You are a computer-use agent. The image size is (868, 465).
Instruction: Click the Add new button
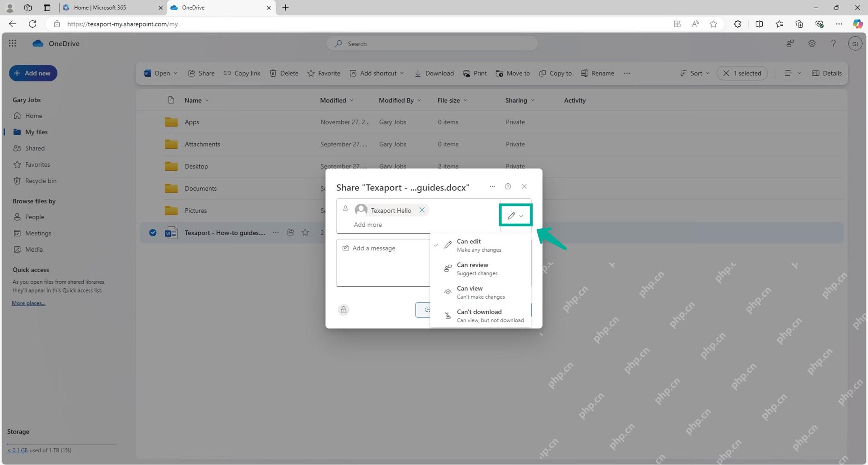33,73
